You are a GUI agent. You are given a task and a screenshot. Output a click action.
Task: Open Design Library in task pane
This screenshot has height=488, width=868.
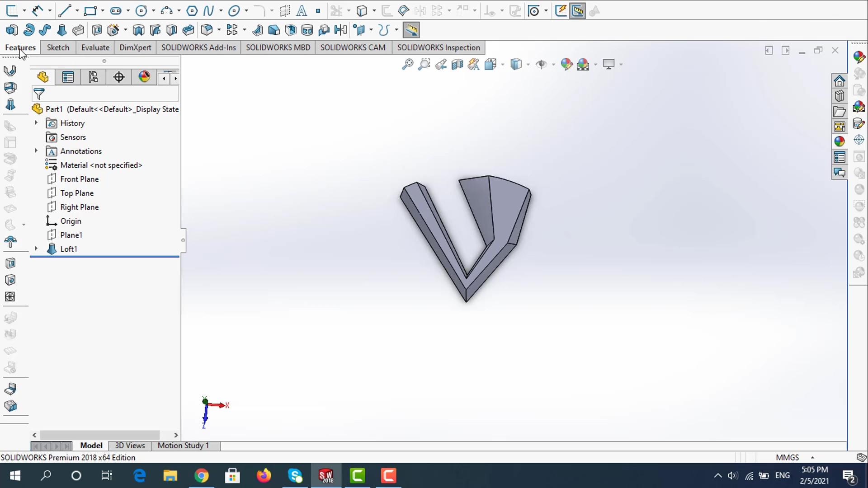[840, 96]
